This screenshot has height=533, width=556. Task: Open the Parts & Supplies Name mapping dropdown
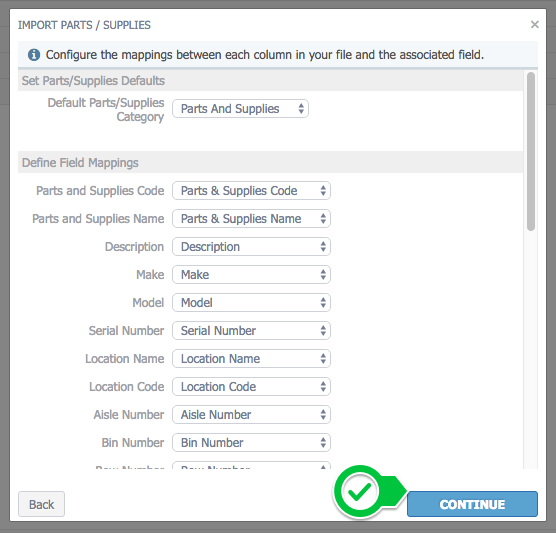pyautogui.click(x=251, y=219)
